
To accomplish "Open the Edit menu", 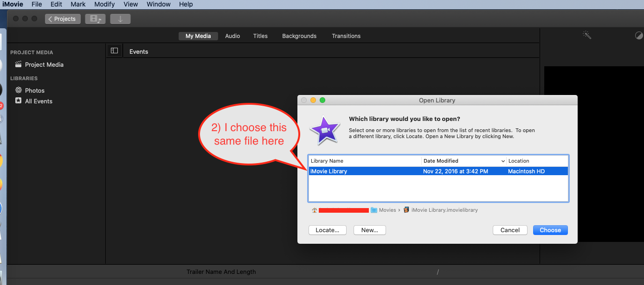I will (x=56, y=4).
